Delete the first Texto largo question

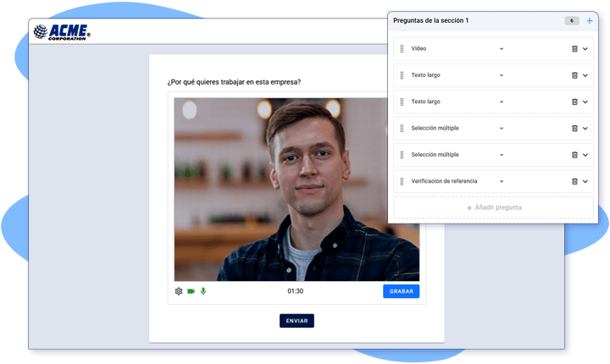pos(574,75)
